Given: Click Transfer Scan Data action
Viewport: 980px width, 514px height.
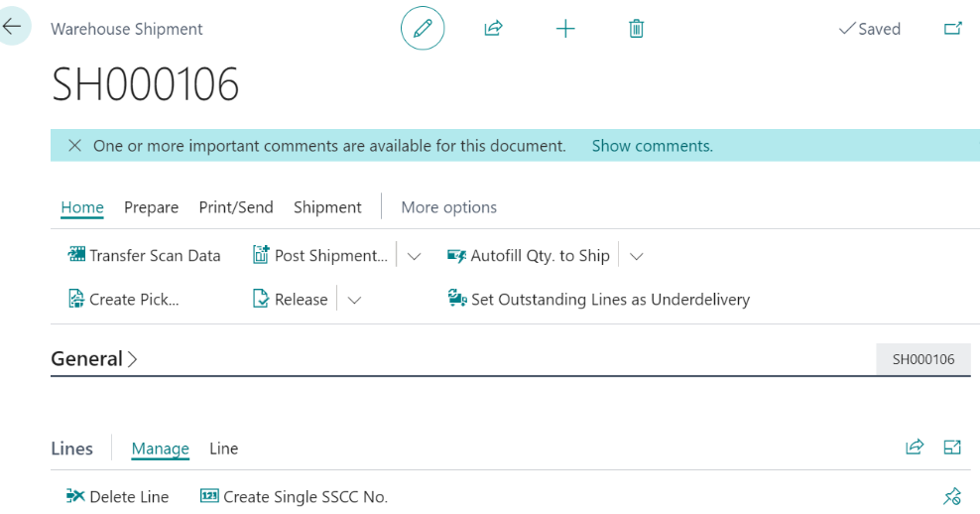Looking at the screenshot, I should pyautogui.click(x=145, y=255).
